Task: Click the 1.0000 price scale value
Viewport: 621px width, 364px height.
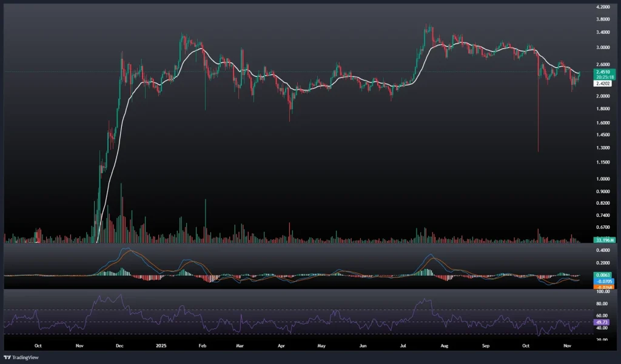Action: pos(603,179)
